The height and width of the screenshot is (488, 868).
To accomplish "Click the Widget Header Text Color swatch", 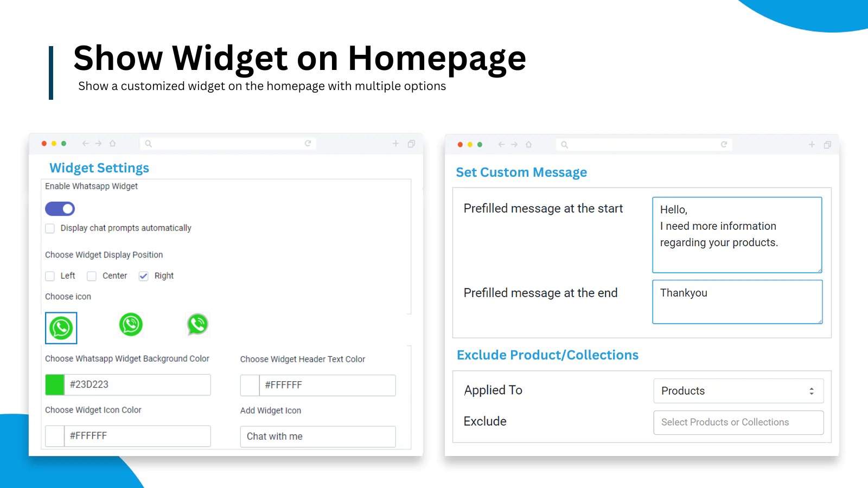I will (250, 385).
